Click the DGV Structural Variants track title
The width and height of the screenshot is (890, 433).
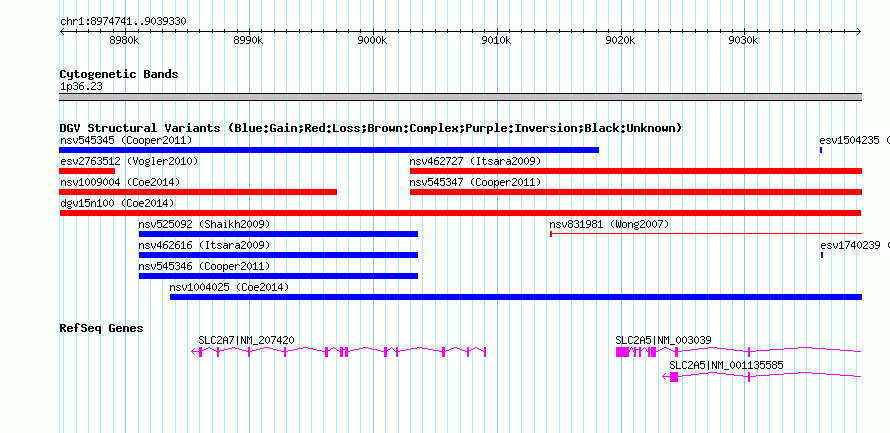371,128
